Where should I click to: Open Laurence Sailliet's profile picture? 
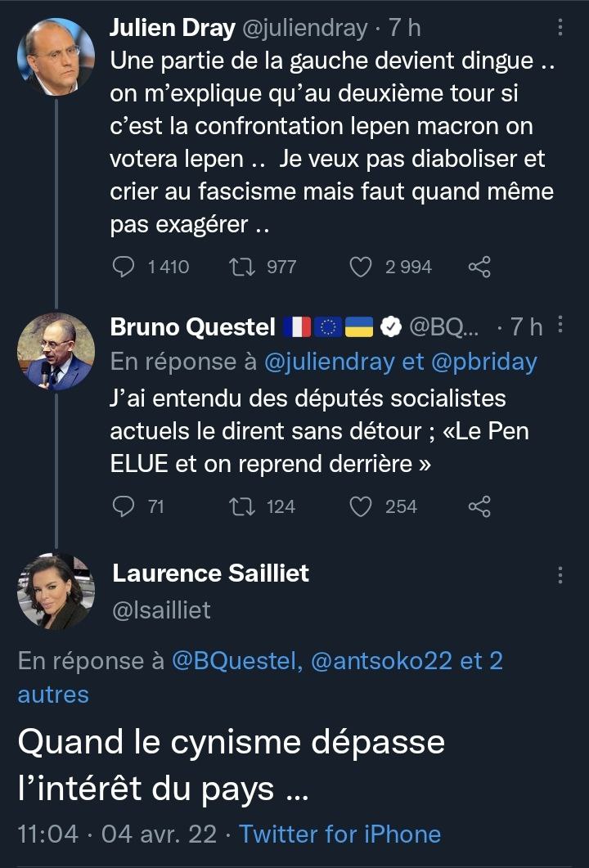[x=56, y=591]
